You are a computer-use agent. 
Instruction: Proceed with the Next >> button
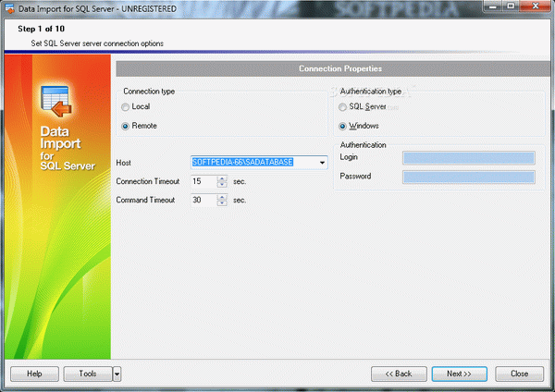coord(460,374)
